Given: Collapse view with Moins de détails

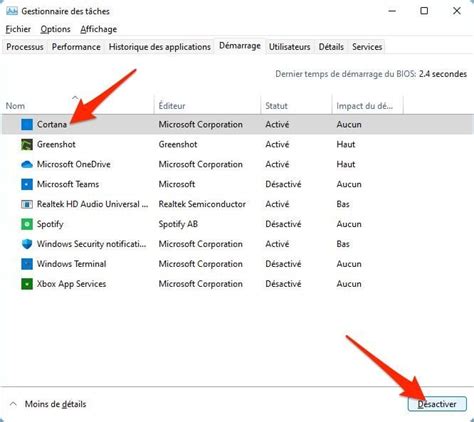Looking at the screenshot, I should coord(48,404).
